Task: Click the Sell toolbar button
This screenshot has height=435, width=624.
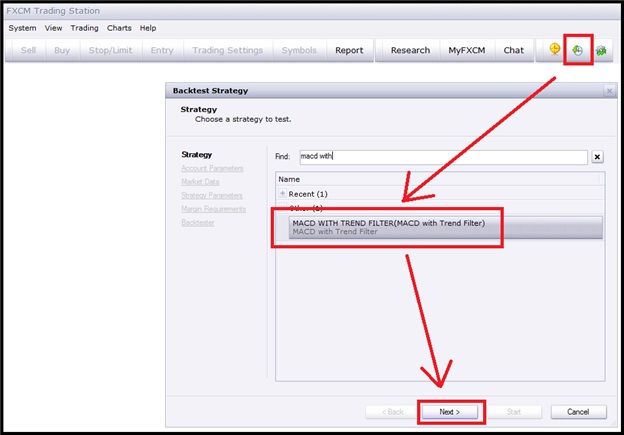Action: (x=28, y=50)
